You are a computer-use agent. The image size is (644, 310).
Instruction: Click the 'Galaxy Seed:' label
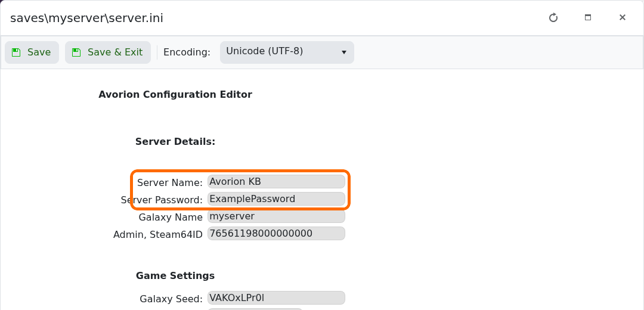click(x=171, y=299)
